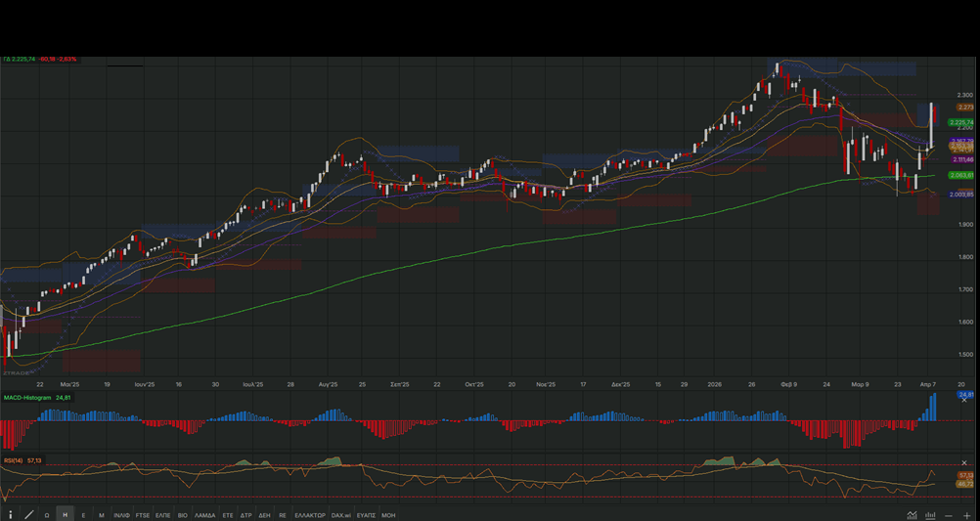
Task: Close the MACD-Histogram panel
Action: point(963,401)
